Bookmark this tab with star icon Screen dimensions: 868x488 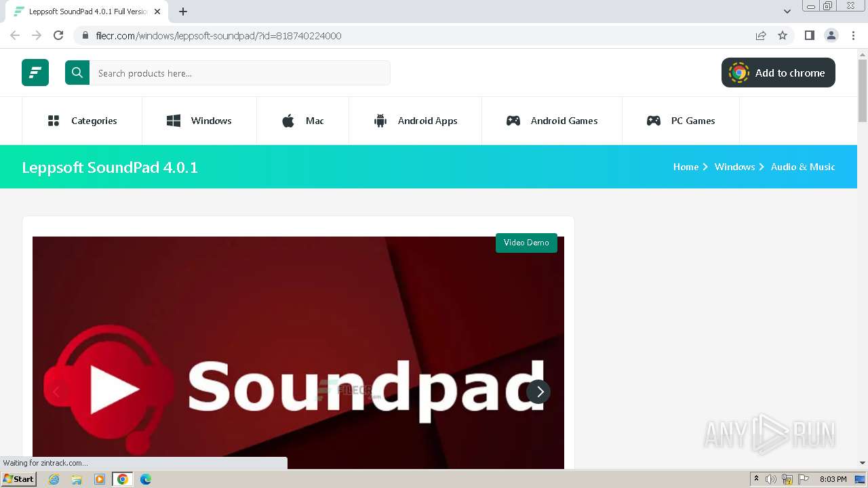coord(783,35)
